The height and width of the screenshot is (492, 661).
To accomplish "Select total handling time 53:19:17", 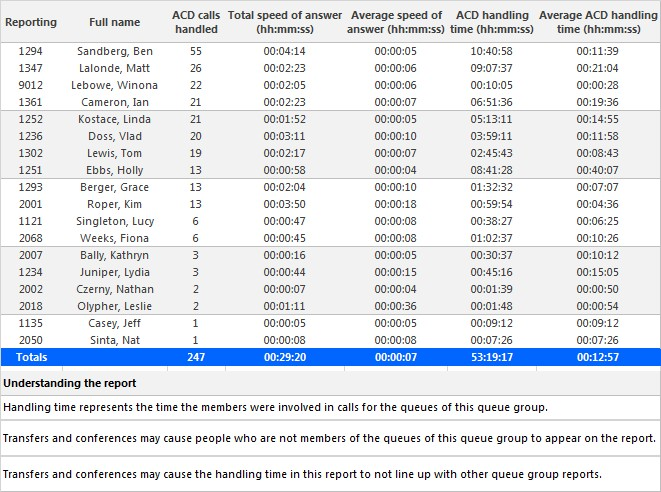I will [x=492, y=357].
